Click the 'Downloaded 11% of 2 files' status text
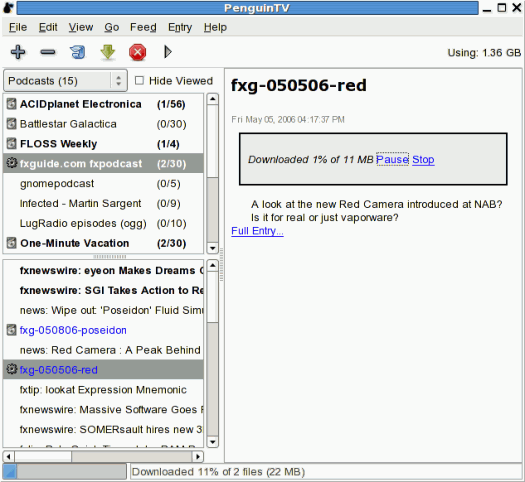This screenshot has width=525, height=482. point(218,472)
